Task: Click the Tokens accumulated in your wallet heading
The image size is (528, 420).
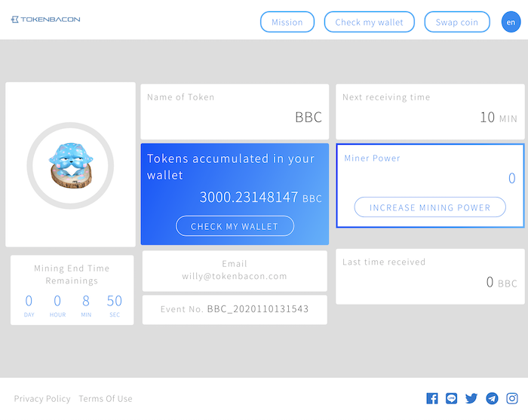Action: click(x=231, y=167)
